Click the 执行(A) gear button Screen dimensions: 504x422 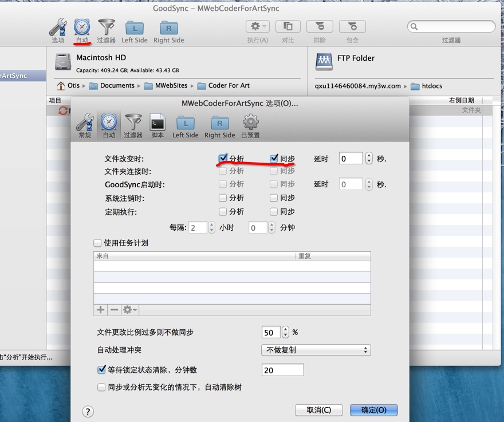pyautogui.click(x=258, y=26)
